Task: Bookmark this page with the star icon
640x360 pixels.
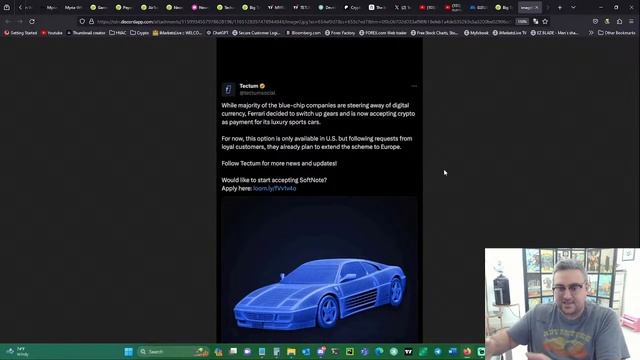Action: (x=545, y=21)
